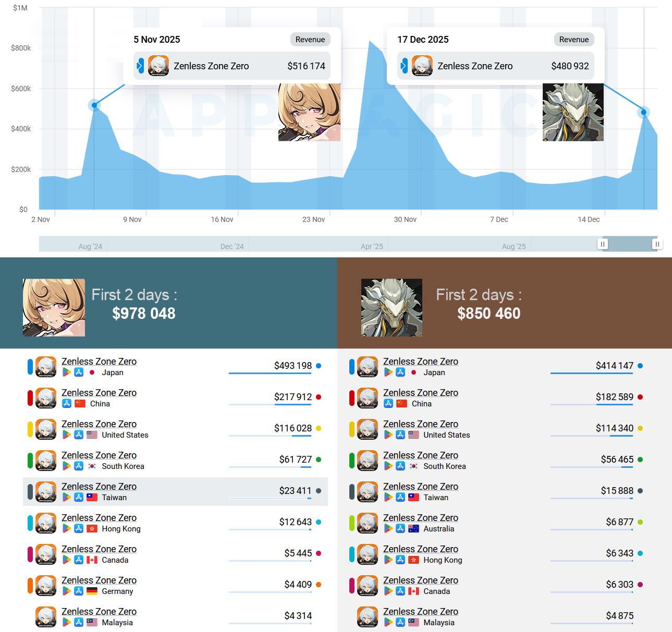Image resolution: width=672 pixels, height=632 pixels.
Task: Click the Google Play icon in the $493 198 Japan row
Action: [67, 373]
